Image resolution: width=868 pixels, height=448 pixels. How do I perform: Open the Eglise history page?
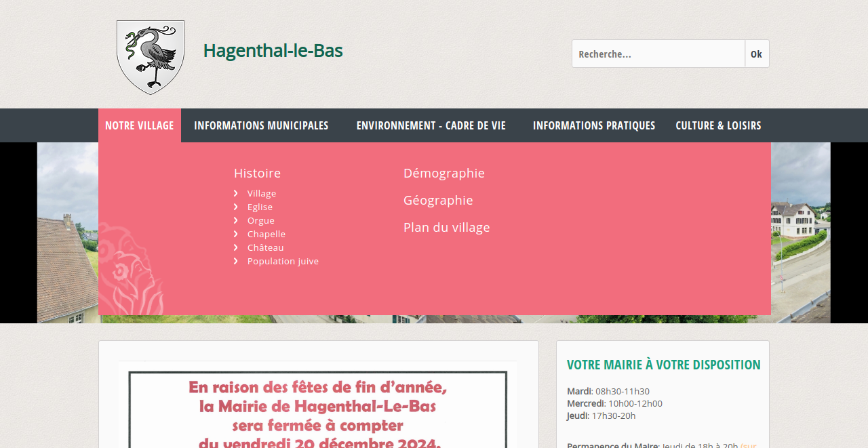tap(260, 207)
